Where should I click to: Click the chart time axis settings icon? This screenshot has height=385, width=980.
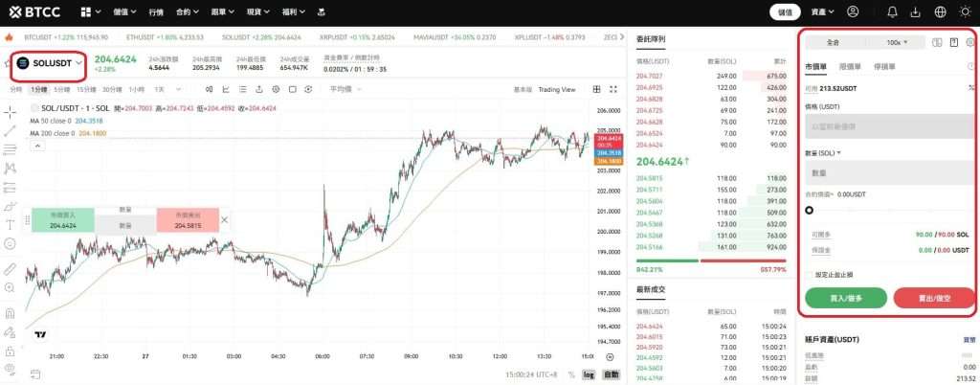[611, 357]
